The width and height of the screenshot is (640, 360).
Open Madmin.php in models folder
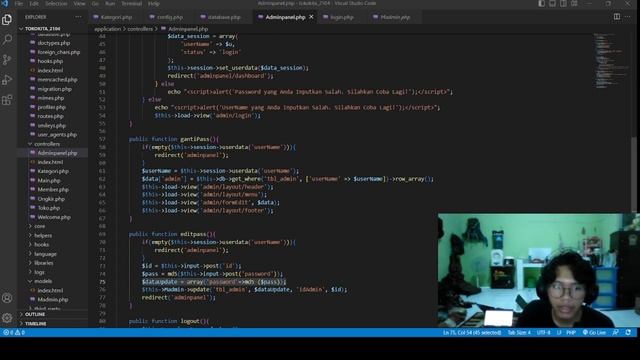[x=53, y=300]
